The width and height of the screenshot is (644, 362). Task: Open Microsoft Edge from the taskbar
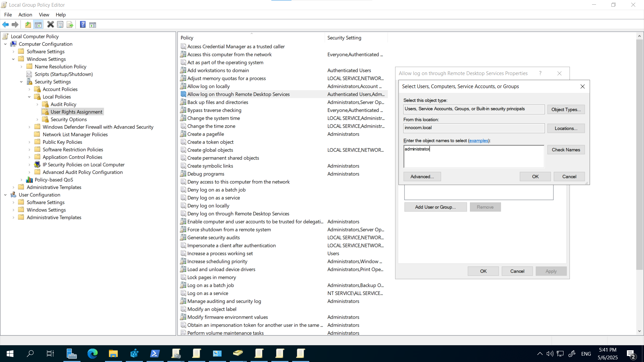93,353
